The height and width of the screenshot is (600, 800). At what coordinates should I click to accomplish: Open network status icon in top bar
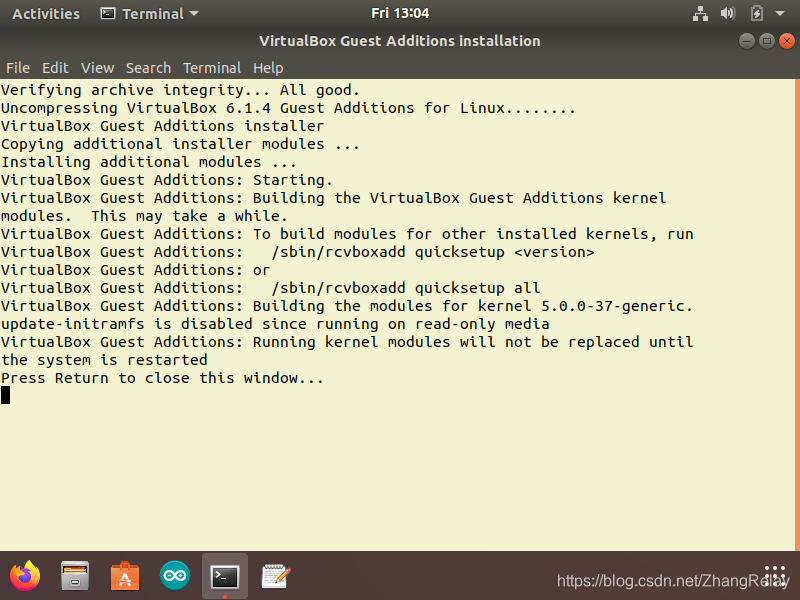pos(700,13)
